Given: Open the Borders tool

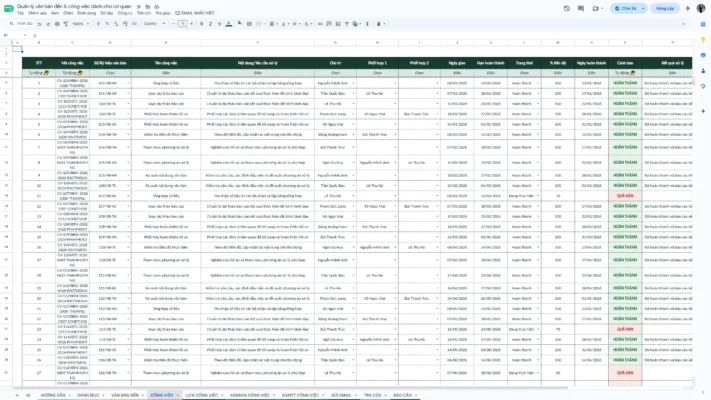Looking at the screenshot, I should coord(249,24).
